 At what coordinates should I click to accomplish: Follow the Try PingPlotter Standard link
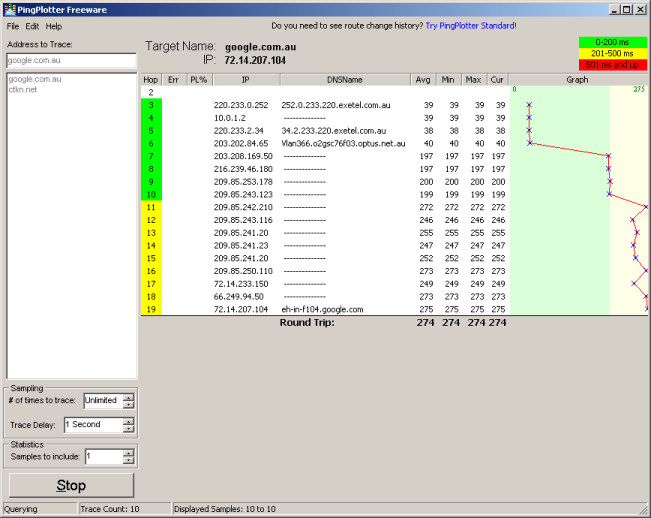(471, 26)
